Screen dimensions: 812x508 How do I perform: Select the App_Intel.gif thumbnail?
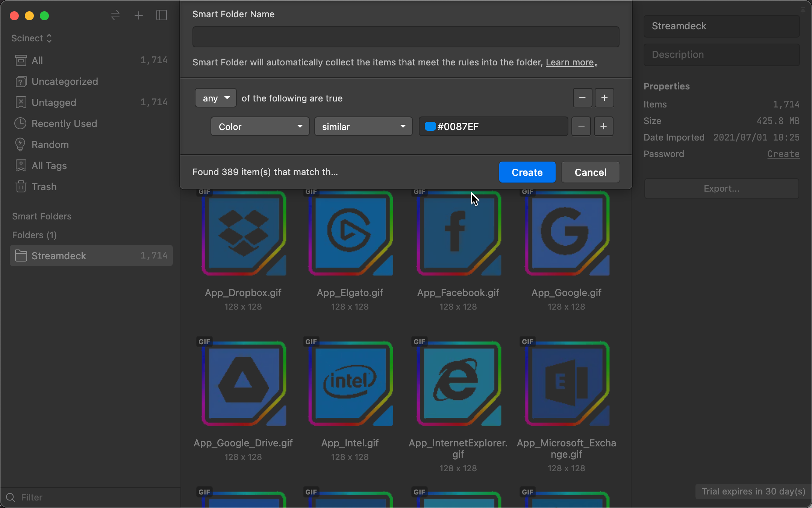click(350, 383)
